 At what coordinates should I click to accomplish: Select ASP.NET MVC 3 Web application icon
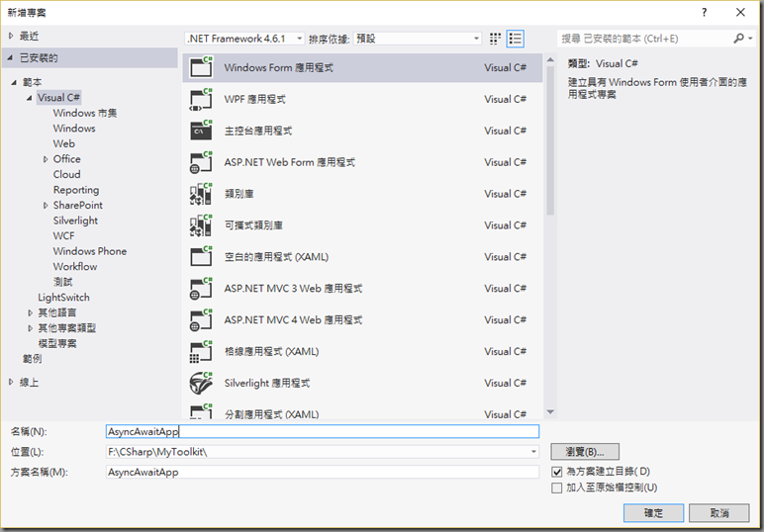201,288
